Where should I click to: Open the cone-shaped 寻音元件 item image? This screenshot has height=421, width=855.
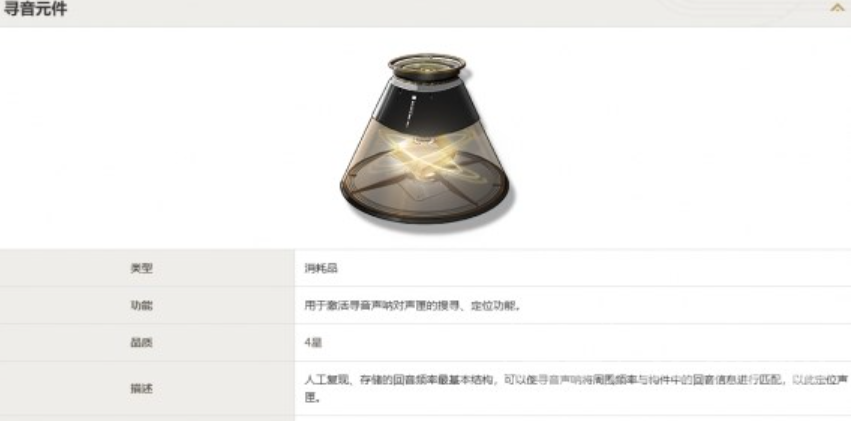click(425, 139)
